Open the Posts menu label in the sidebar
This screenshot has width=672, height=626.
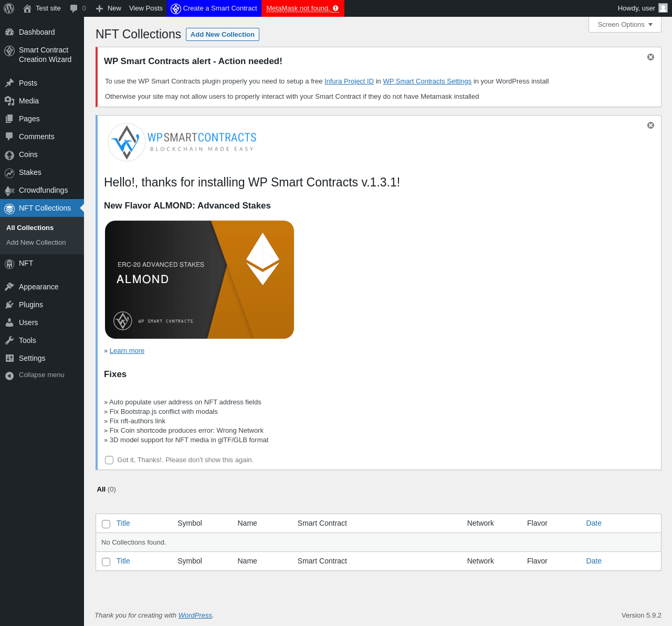[28, 83]
